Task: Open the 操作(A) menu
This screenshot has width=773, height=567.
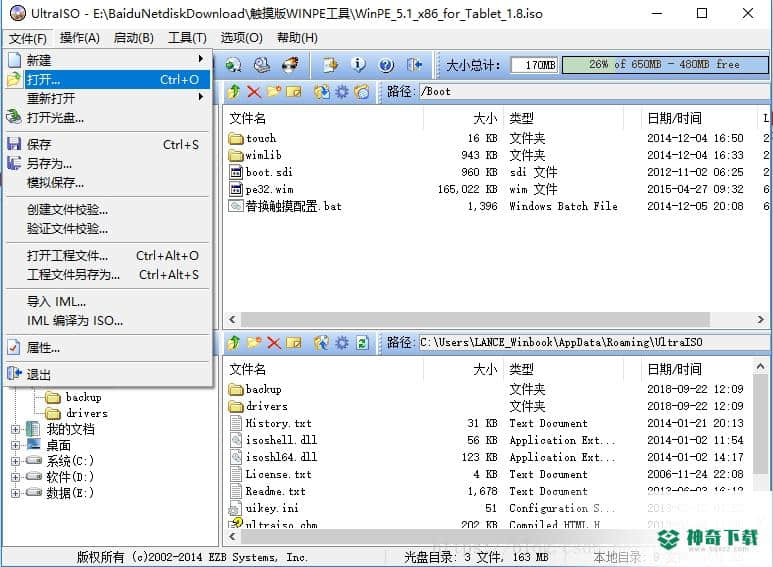Action: pyautogui.click(x=79, y=38)
